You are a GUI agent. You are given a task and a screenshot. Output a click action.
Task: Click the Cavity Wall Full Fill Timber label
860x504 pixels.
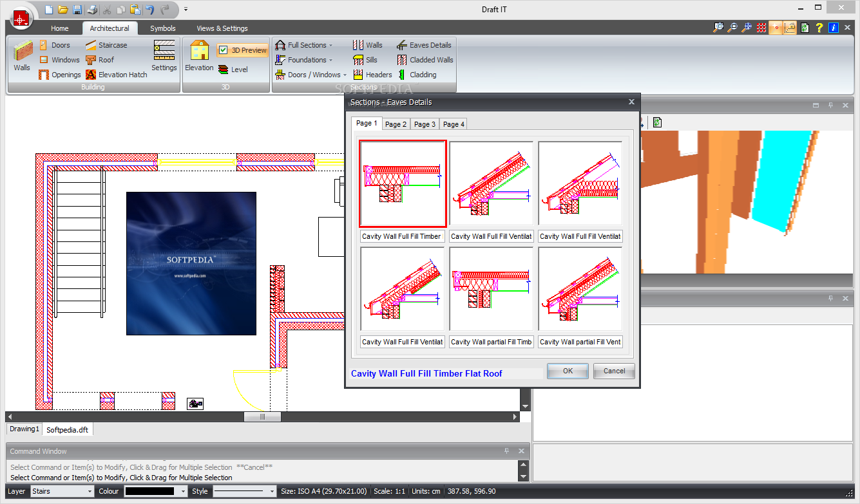(402, 236)
